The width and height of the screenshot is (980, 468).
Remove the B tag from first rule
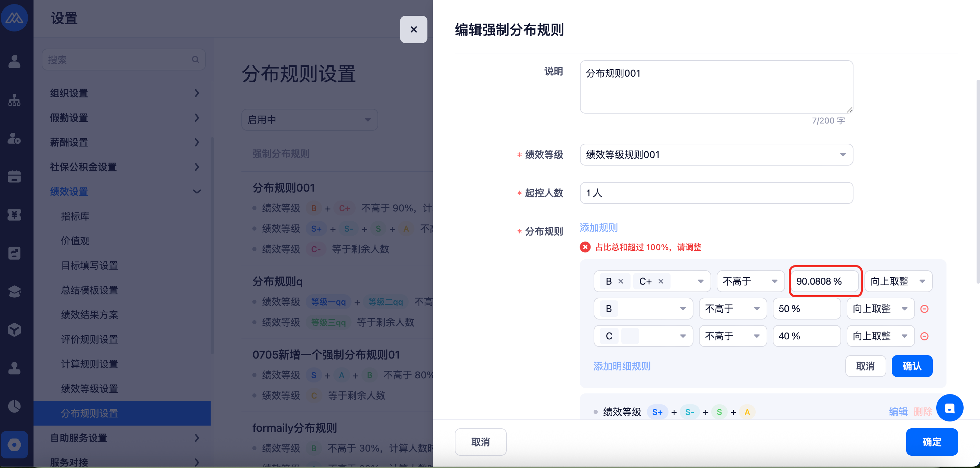pyautogui.click(x=621, y=281)
